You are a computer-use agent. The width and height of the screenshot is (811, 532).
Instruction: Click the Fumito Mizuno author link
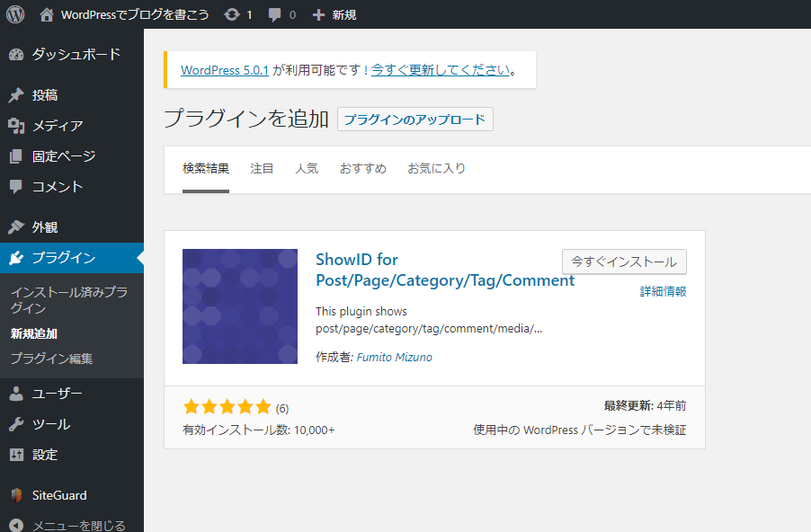pyautogui.click(x=394, y=357)
